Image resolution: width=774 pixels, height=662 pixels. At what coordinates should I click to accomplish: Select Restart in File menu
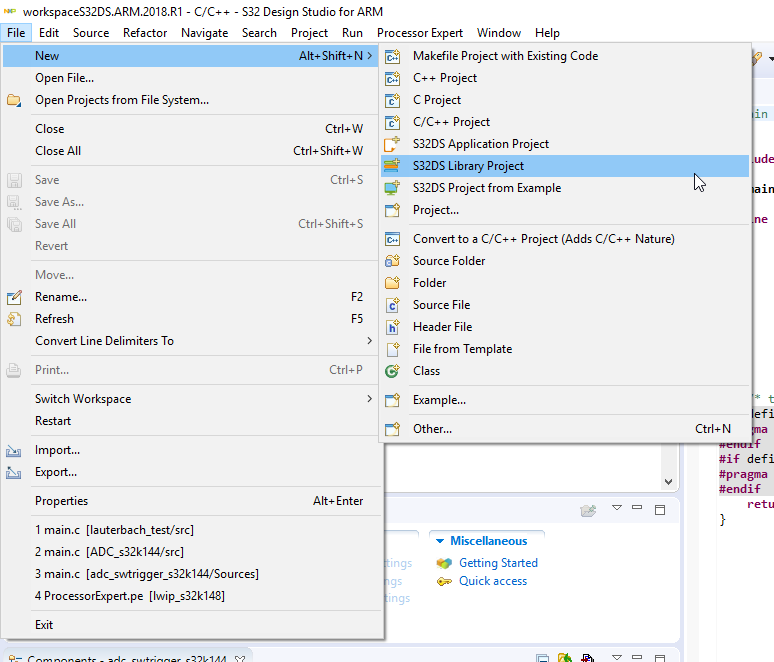click(x=191, y=421)
